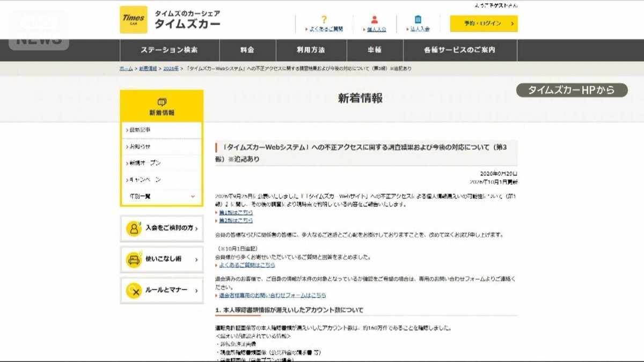Screen dimensions: 644x362
Task: Click the 新着情報 speech bubble icon
Action: pos(162,102)
